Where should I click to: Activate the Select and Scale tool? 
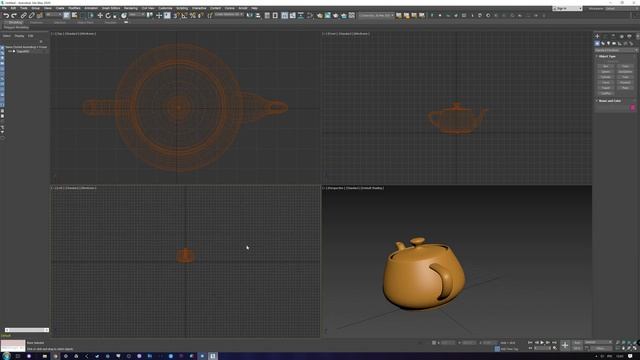[x=115, y=16]
